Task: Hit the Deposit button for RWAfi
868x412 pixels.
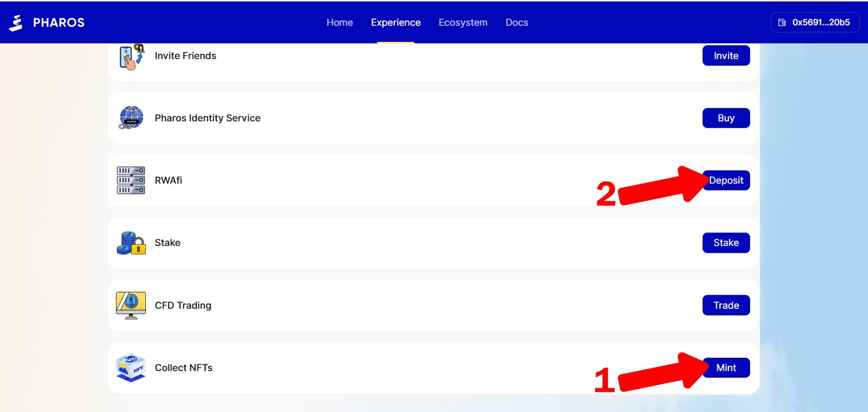Action: (x=727, y=180)
